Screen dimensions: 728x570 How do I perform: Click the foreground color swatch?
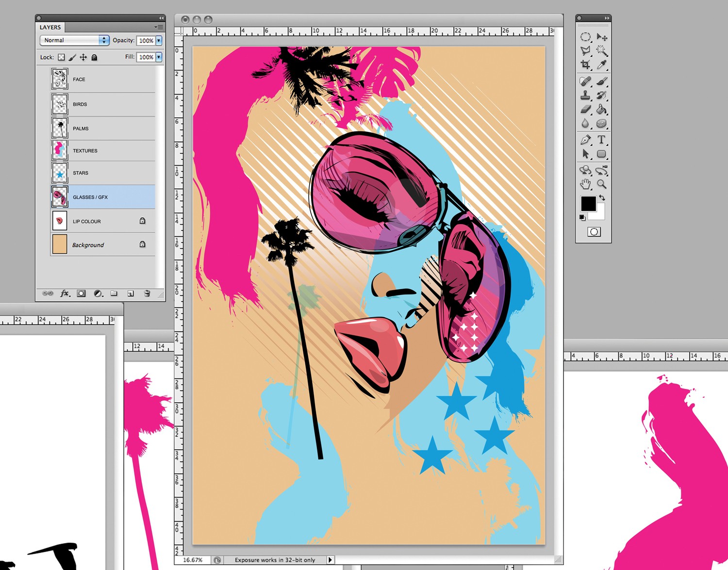point(588,203)
